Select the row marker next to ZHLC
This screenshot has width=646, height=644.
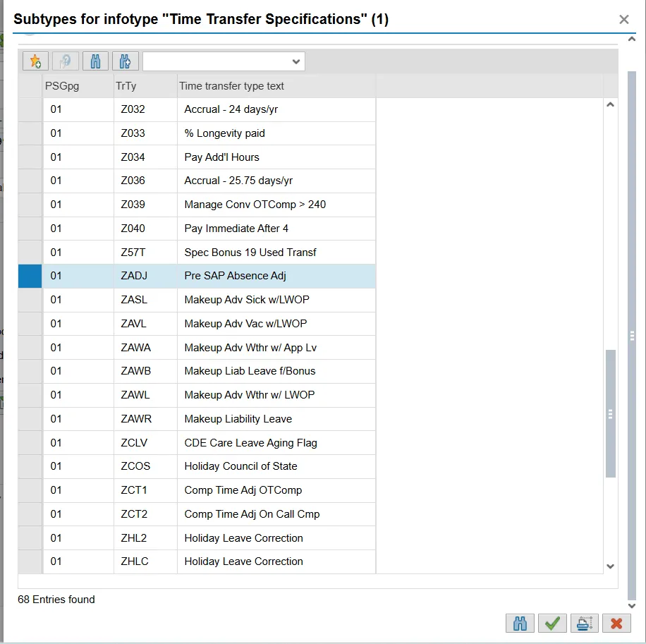pos(30,561)
